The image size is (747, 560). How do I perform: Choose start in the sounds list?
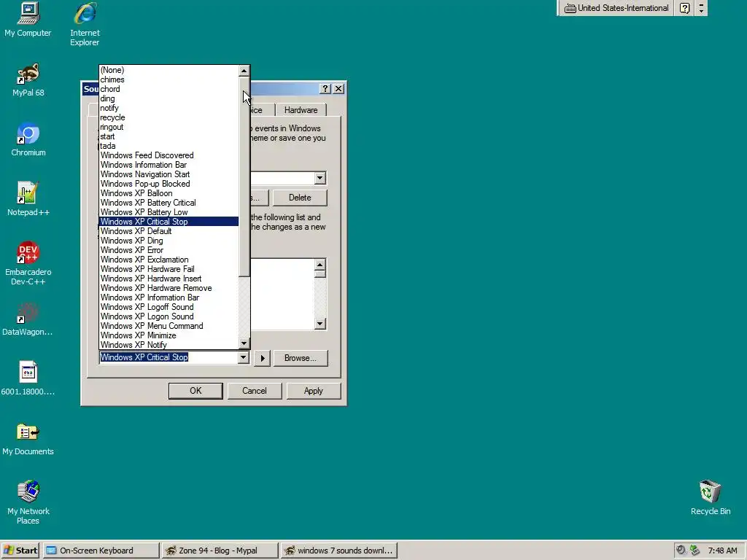click(x=169, y=136)
